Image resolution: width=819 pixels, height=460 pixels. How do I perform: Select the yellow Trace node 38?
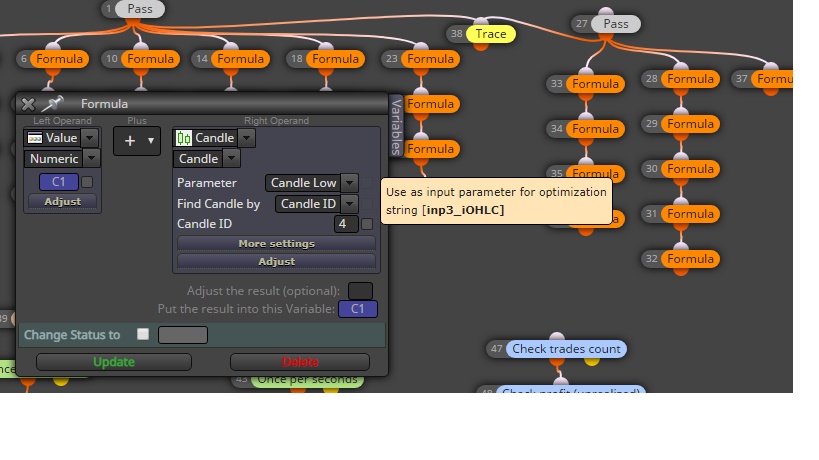490,34
